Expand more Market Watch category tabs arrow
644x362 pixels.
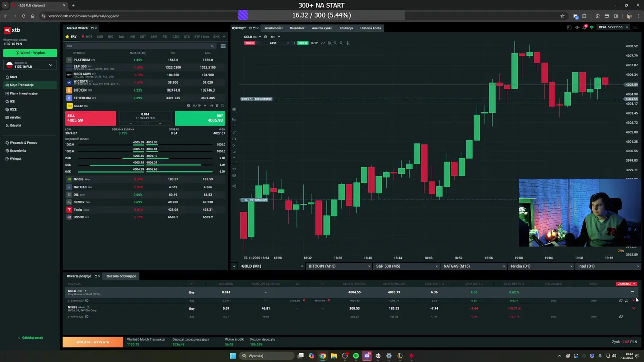click(x=223, y=37)
